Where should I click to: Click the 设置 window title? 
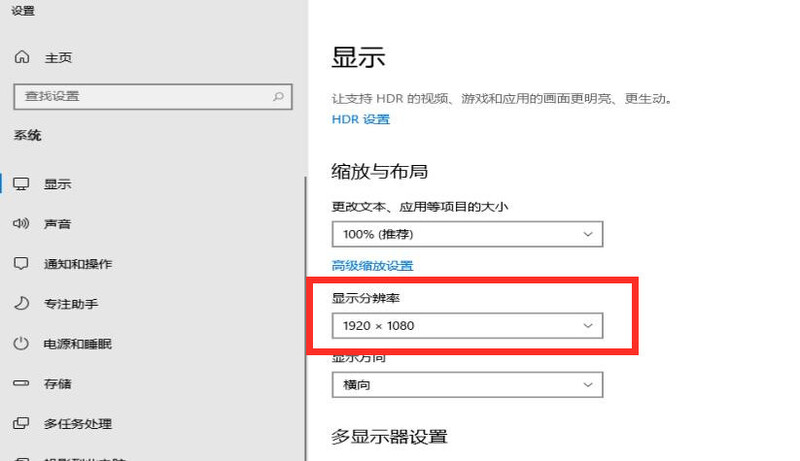pyautogui.click(x=23, y=11)
